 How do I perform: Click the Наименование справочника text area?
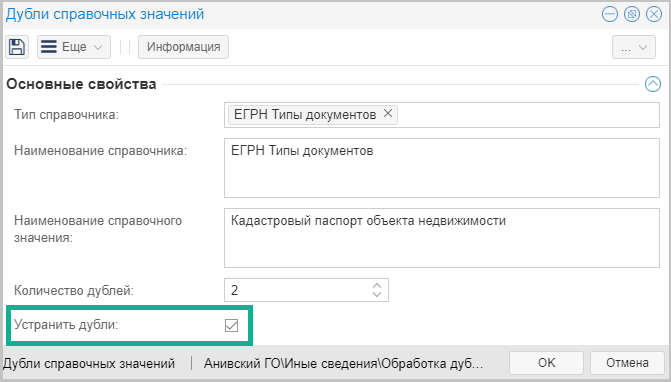442,168
